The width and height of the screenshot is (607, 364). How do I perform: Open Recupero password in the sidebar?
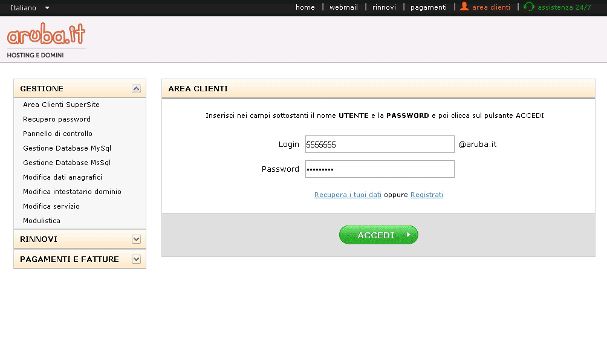(x=56, y=119)
